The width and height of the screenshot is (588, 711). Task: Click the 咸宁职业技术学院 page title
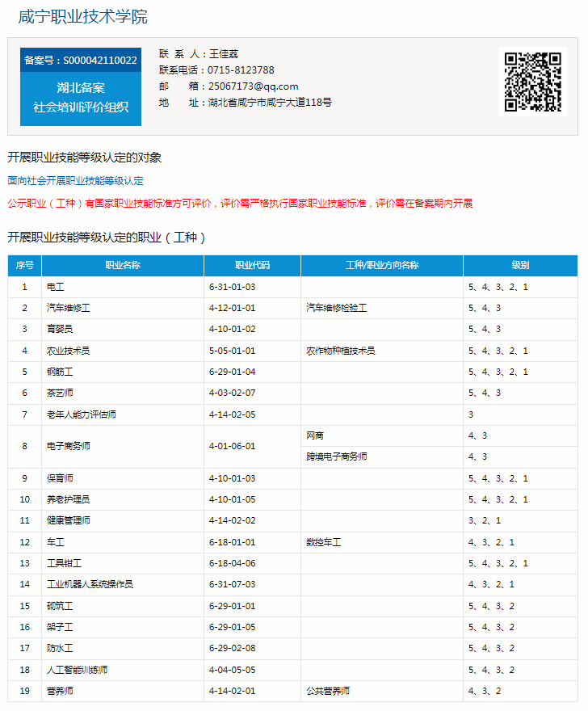tap(82, 17)
